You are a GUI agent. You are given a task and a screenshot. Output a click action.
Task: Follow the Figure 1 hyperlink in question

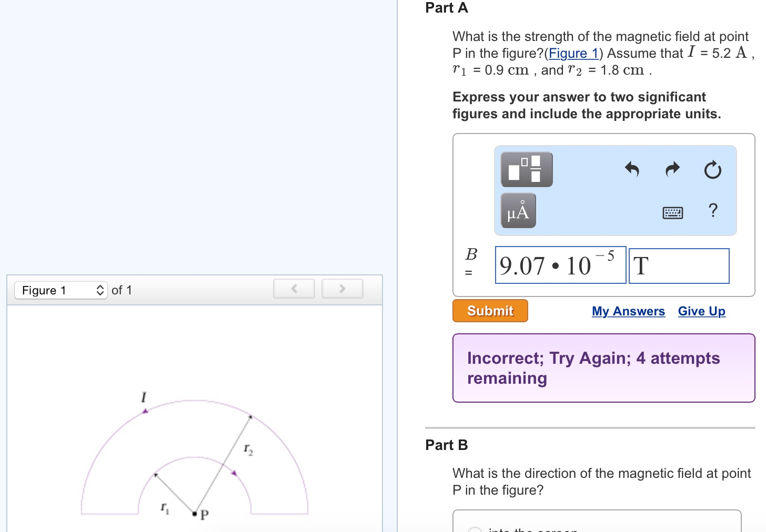573,53
